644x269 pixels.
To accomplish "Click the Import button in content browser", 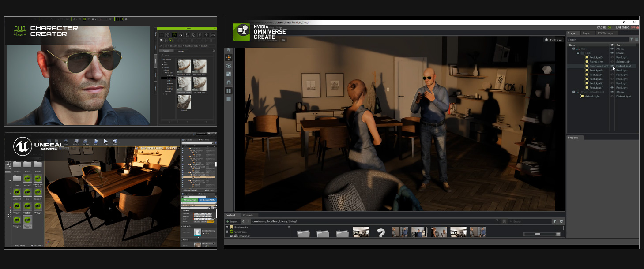I will [x=233, y=221].
